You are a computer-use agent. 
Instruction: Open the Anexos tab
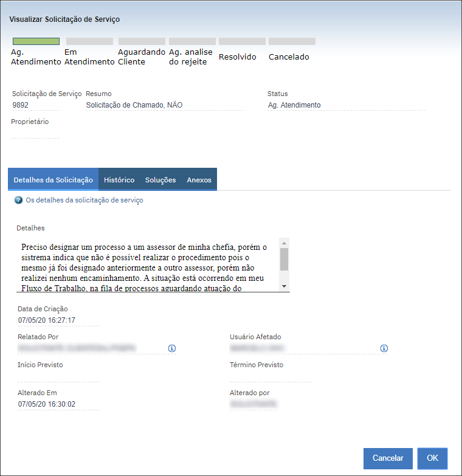pyautogui.click(x=199, y=180)
